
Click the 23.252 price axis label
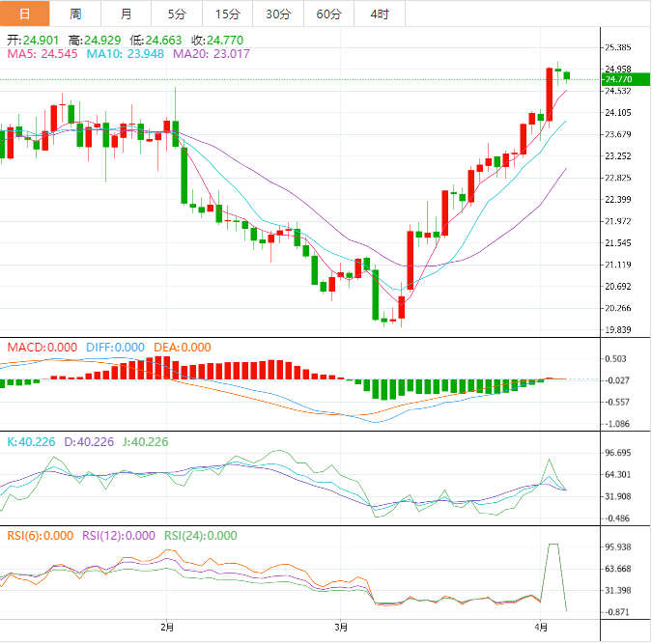[618, 156]
